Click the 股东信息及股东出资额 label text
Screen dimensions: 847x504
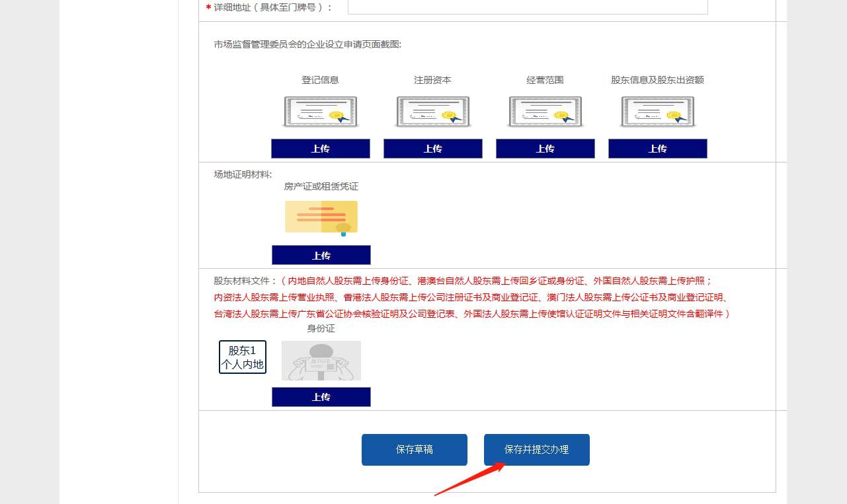click(x=658, y=80)
